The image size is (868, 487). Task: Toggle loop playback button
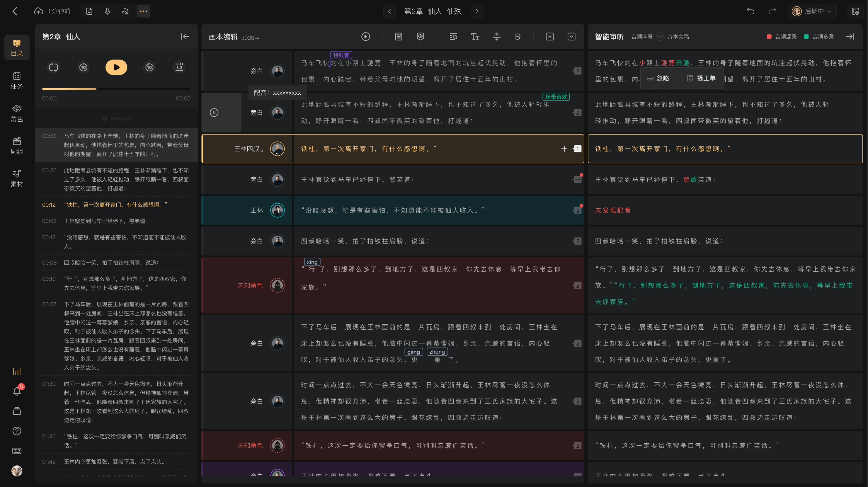tap(54, 67)
